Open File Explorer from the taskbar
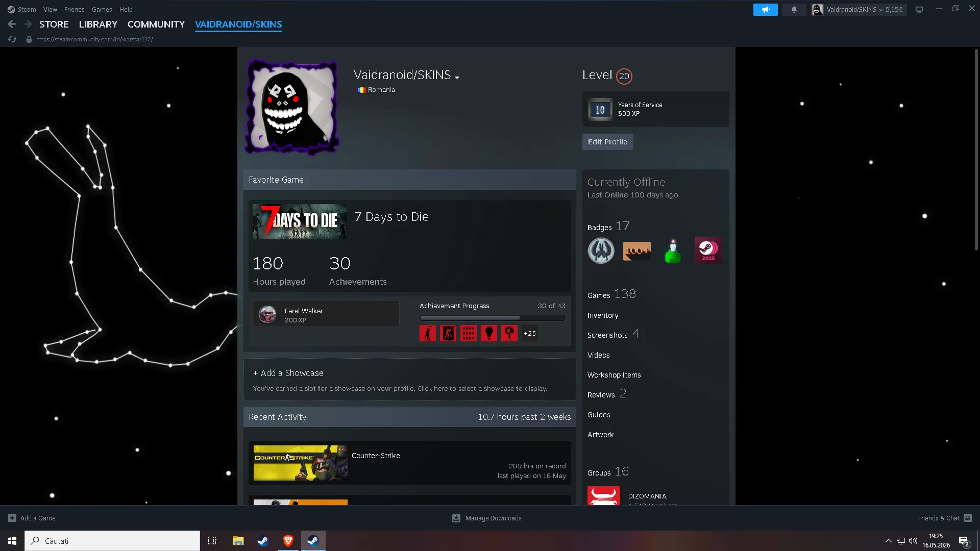Image resolution: width=980 pixels, height=551 pixels. [x=238, y=541]
